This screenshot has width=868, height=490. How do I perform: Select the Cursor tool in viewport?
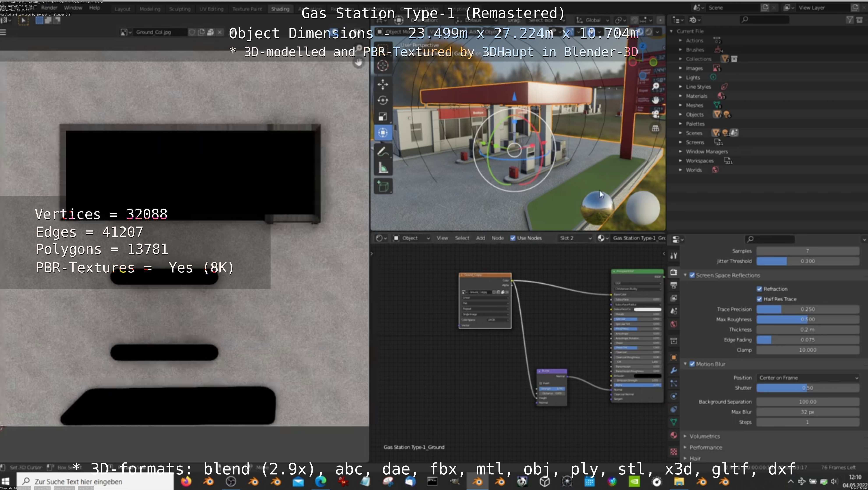382,65
